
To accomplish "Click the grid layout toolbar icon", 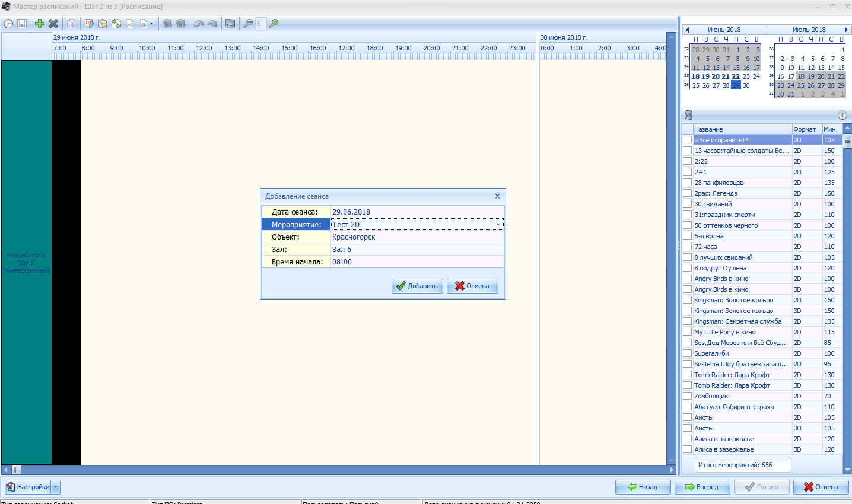I will tap(22, 24).
